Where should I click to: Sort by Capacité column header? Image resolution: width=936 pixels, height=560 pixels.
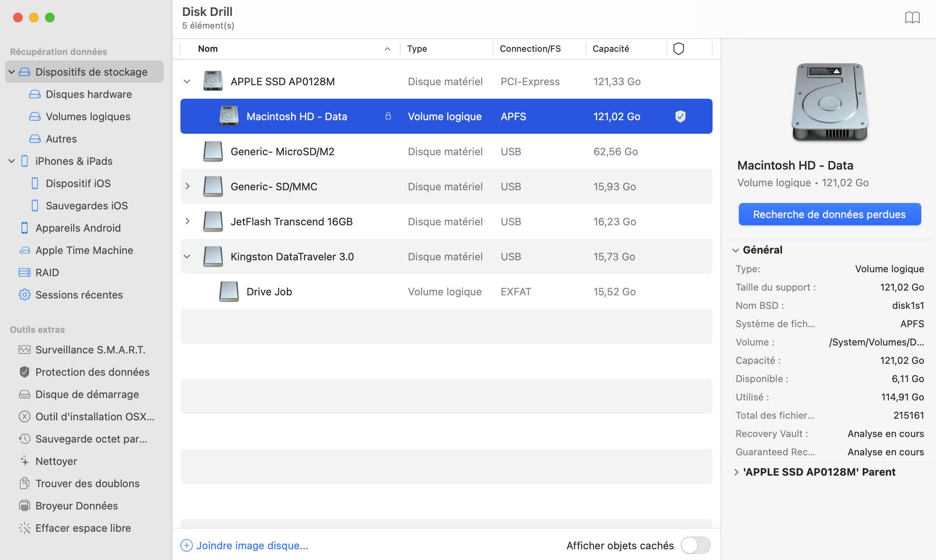click(x=626, y=49)
